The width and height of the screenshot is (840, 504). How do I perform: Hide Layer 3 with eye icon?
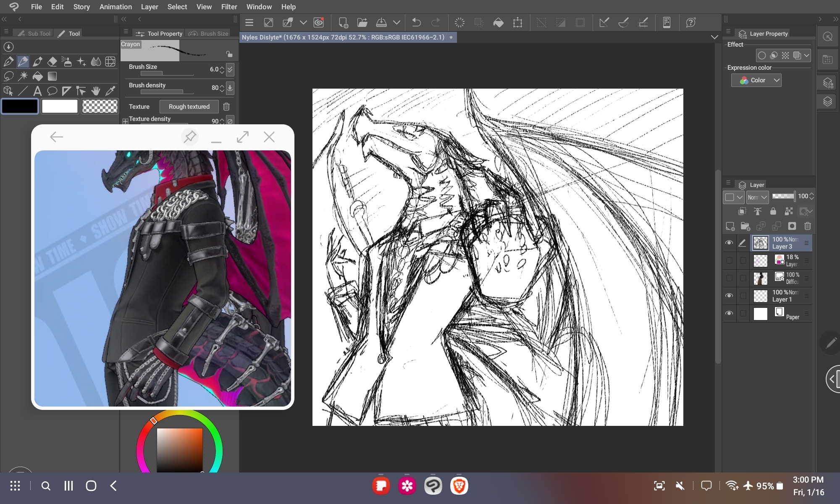point(729,243)
